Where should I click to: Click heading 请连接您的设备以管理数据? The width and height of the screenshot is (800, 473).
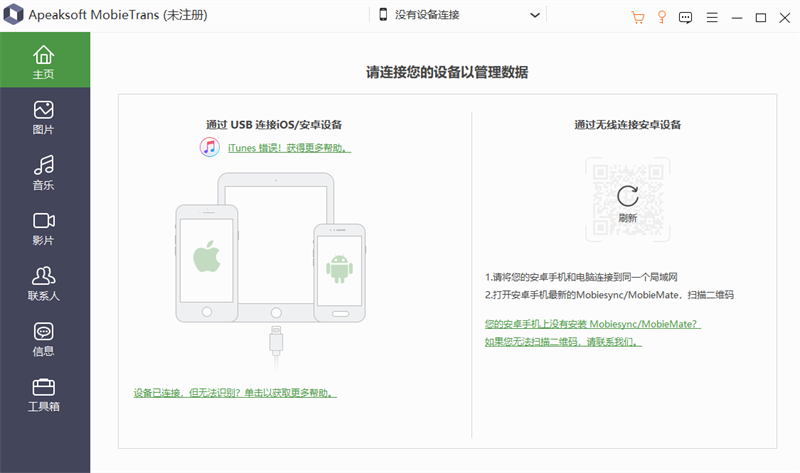pos(447,72)
